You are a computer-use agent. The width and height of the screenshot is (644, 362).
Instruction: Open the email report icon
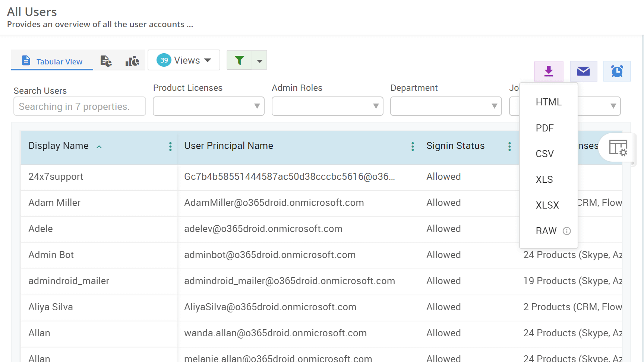tap(583, 71)
